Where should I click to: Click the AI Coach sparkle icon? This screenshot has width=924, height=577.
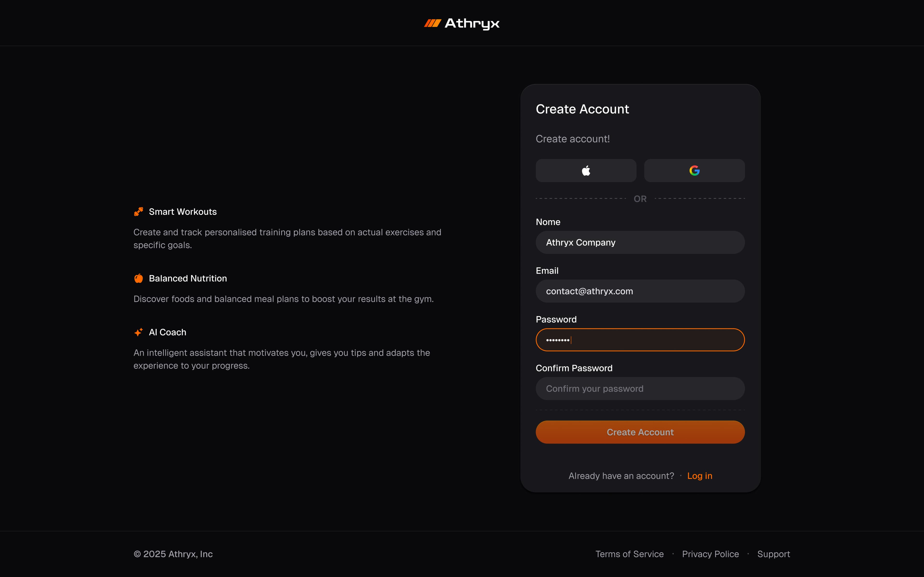[x=139, y=332]
